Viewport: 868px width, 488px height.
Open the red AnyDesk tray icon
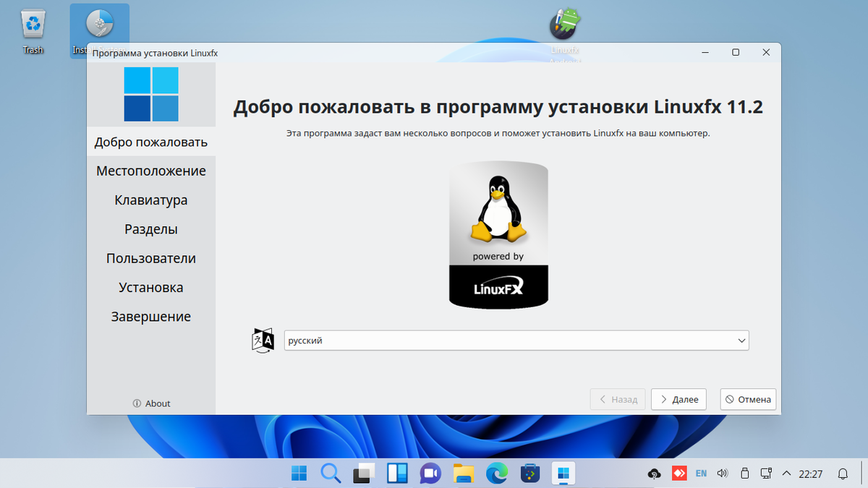click(x=678, y=474)
